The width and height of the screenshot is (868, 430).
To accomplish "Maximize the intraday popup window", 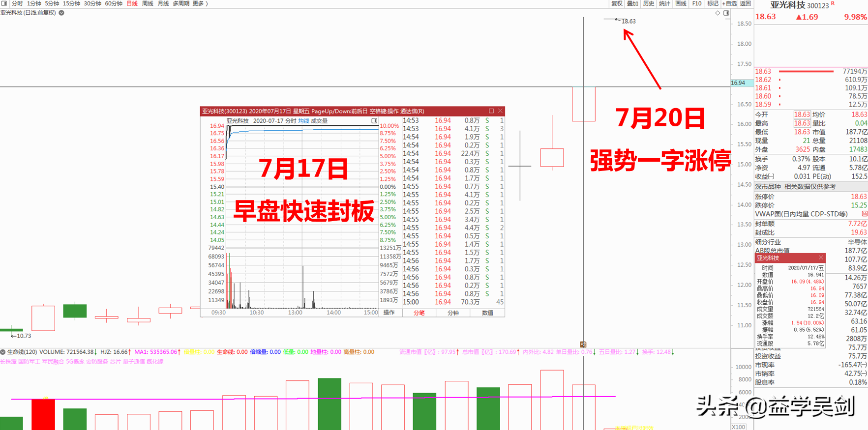I will point(491,111).
